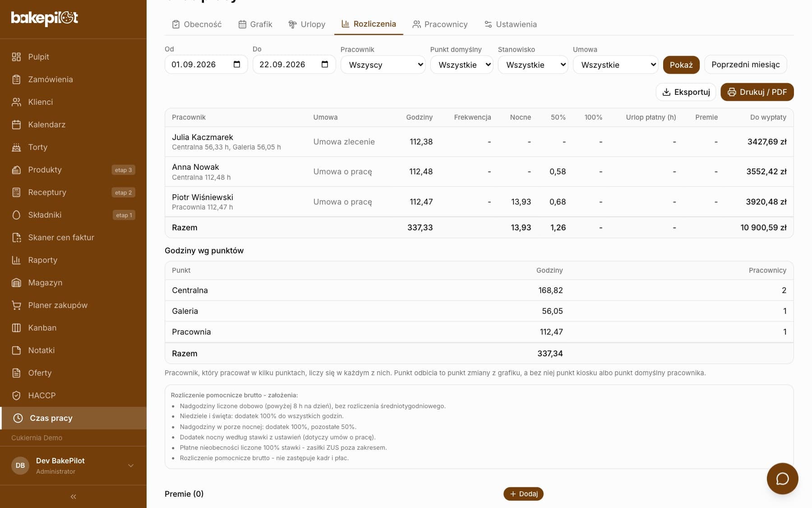Open Skaner cen faktur scan icon
Image resolution: width=812 pixels, height=508 pixels.
(x=16, y=238)
